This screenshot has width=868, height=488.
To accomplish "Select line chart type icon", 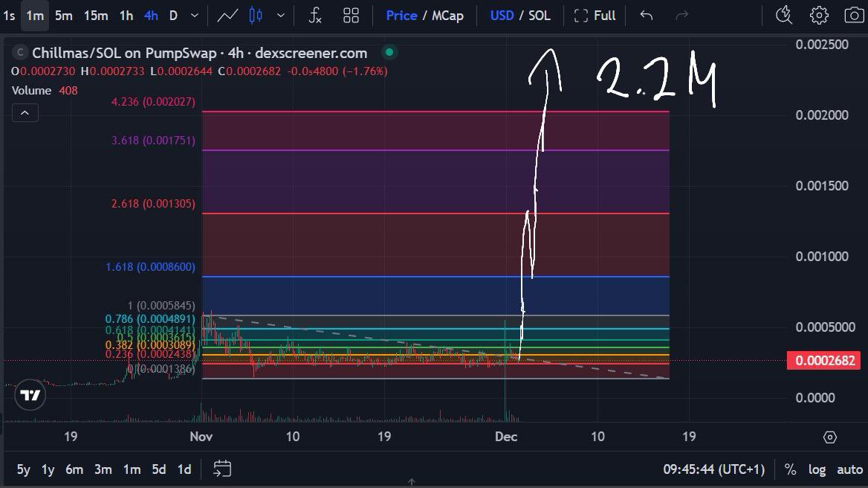I will (227, 16).
